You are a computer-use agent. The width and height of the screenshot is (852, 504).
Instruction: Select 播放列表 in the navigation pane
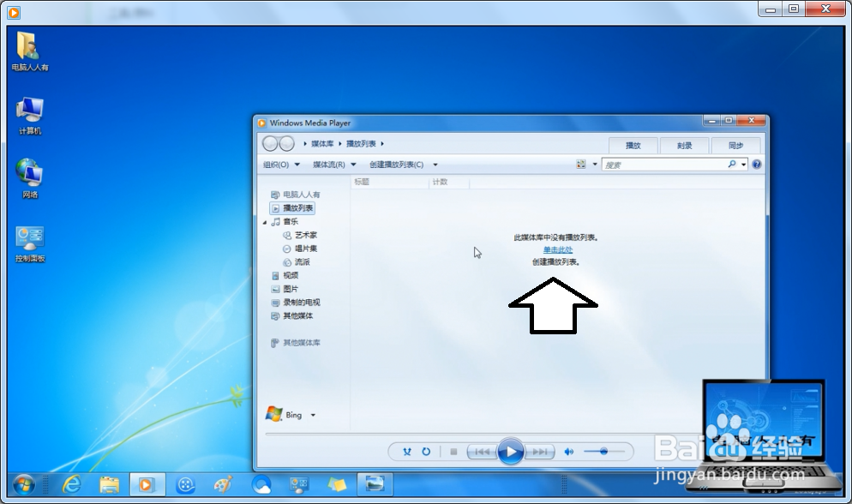pyautogui.click(x=292, y=208)
